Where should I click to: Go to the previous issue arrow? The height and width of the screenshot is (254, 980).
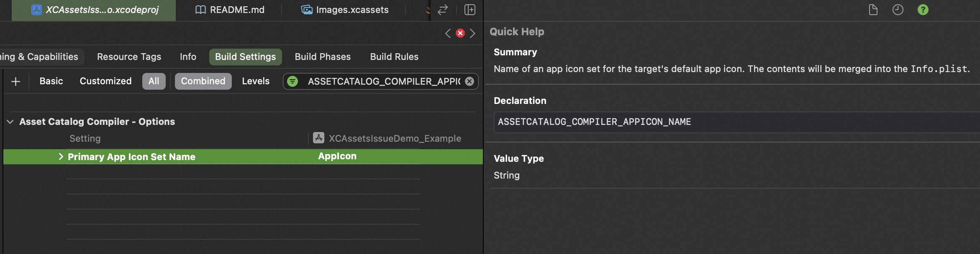click(448, 33)
